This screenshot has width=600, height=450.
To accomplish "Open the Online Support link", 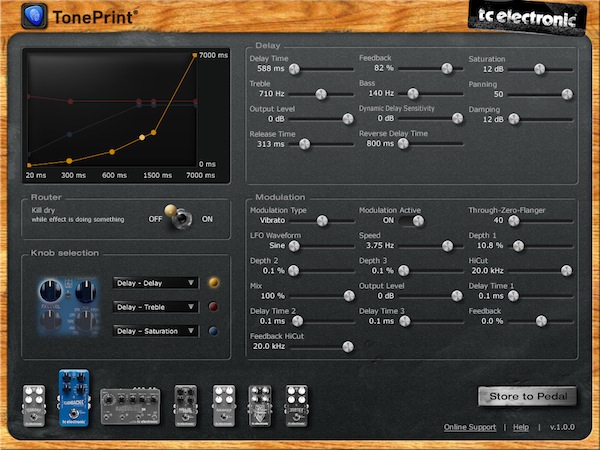I will point(470,427).
